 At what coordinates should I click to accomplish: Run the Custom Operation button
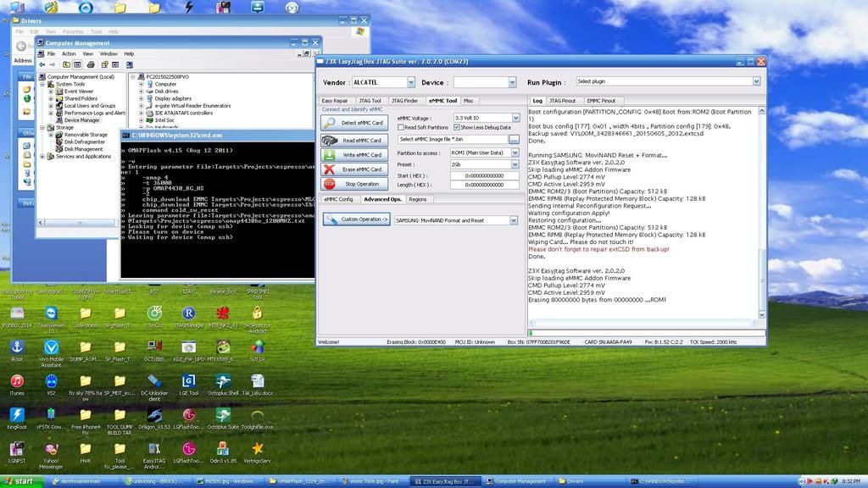click(357, 219)
